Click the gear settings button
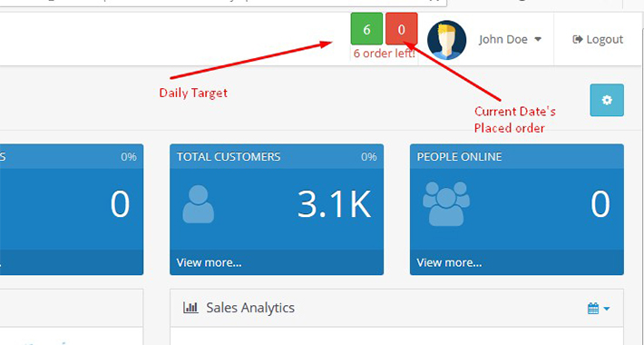644x345 pixels. (x=607, y=100)
